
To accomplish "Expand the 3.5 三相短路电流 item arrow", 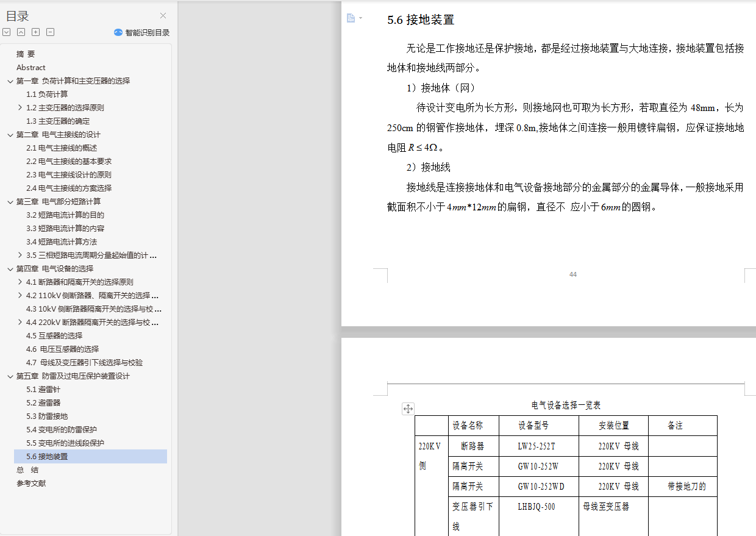I will coord(20,255).
